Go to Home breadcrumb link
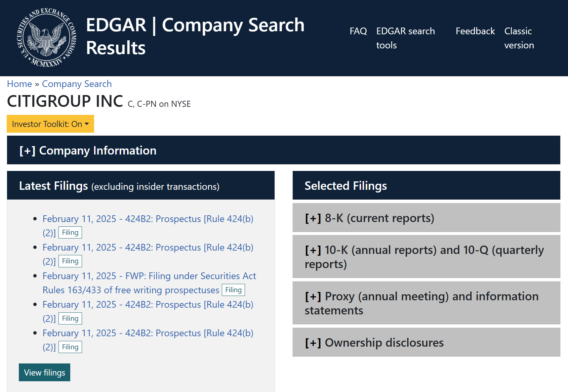Image resolution: width=568 pixels, height=392 pixels. tap(19, 84)
